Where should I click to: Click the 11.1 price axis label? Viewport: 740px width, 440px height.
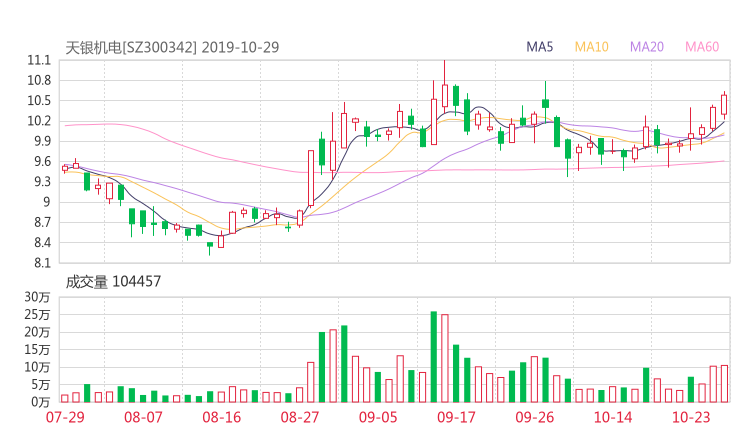coord(39,60)
